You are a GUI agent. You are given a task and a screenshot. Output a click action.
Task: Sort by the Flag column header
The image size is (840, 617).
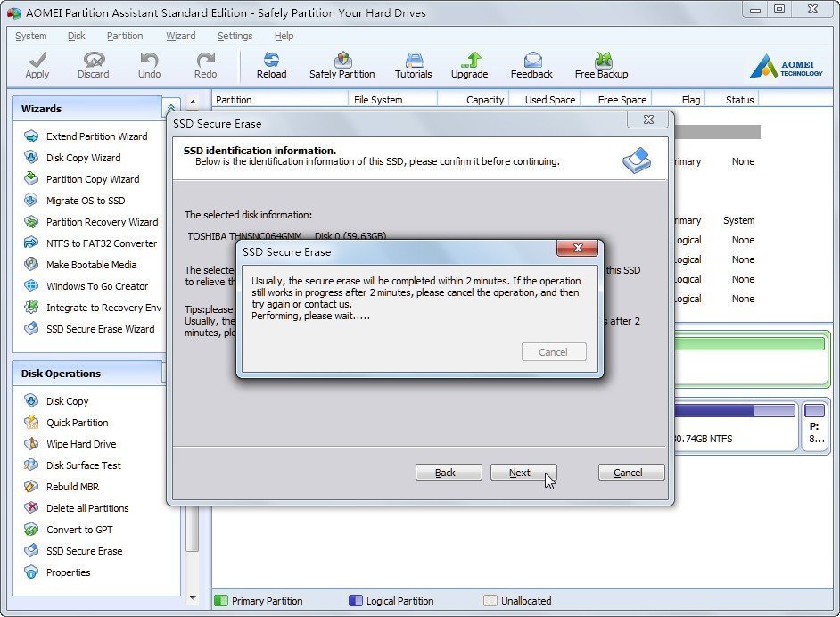coord(679,100)
